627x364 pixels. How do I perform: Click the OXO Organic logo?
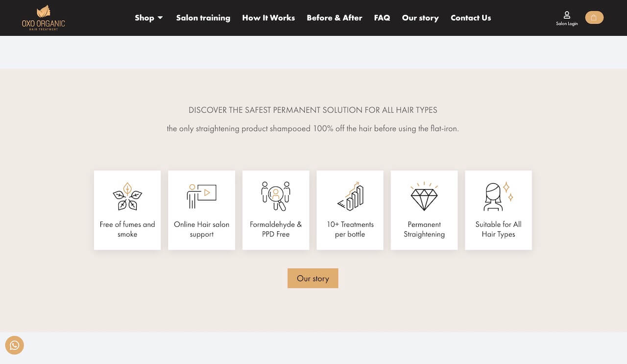click(43, 18)
